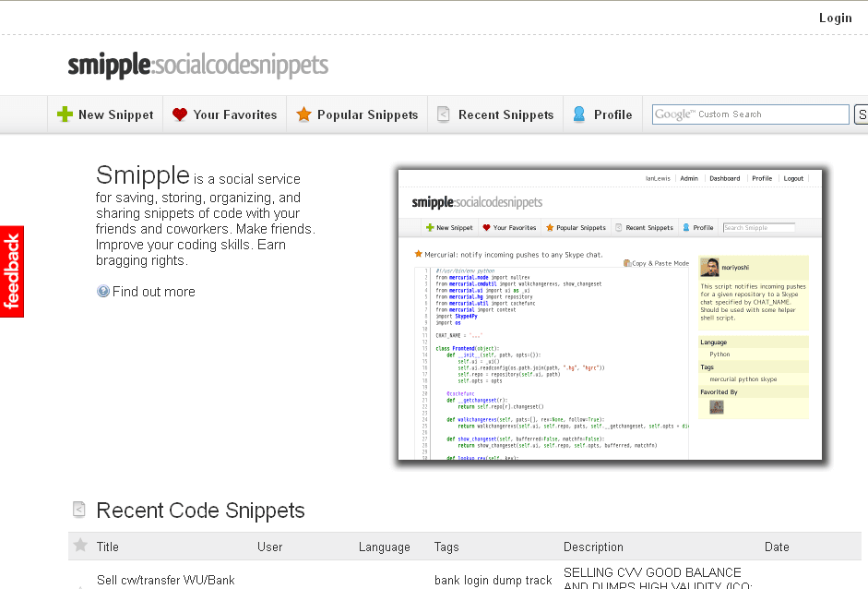Click the "Recent Code Snippets" heading
Screen dimensions: 868x589
tap(200, 511)
